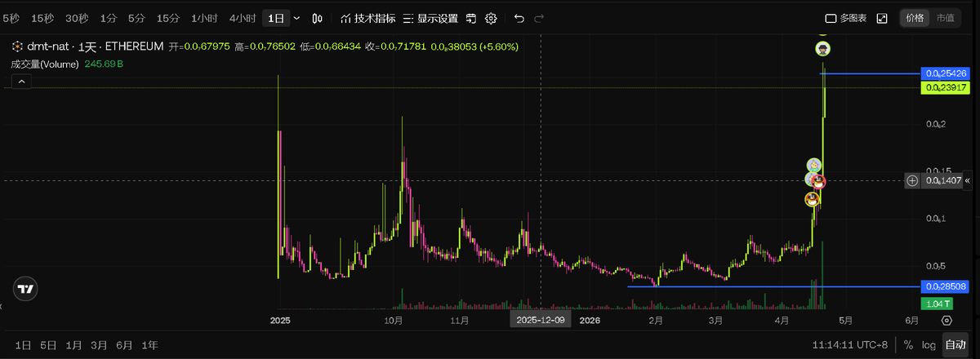Click the 0.0₆1407 crosshair price label

click(x=941, y=180)
